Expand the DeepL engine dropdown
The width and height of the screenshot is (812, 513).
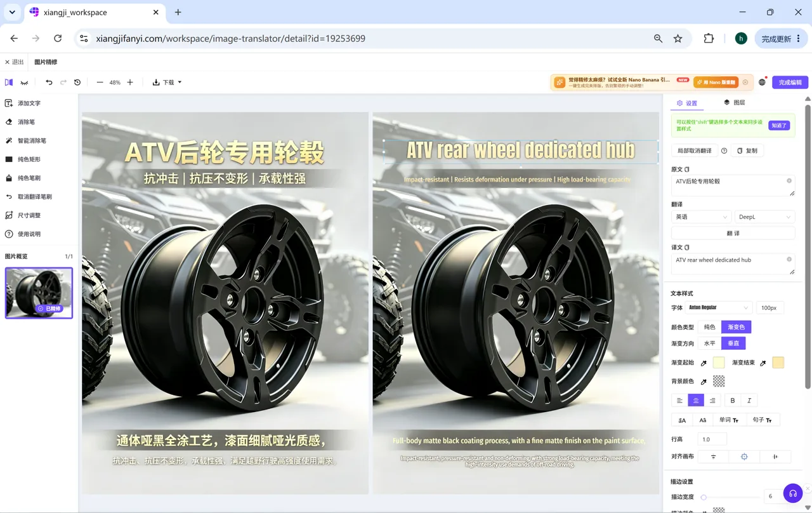click(x=764, y=217)
